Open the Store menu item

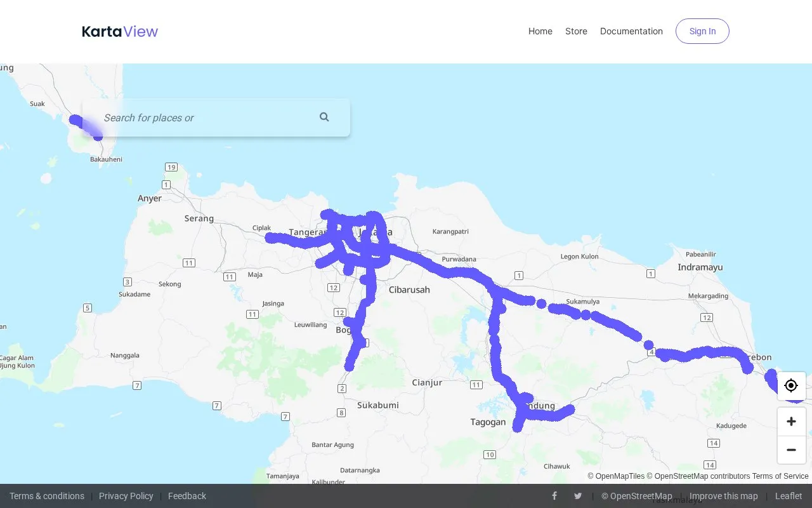(576, 31)
